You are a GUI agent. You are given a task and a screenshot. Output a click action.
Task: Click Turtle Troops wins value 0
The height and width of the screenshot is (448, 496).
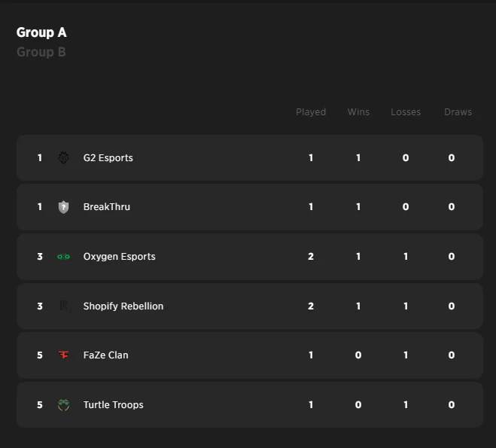click(x=358, y=405)
